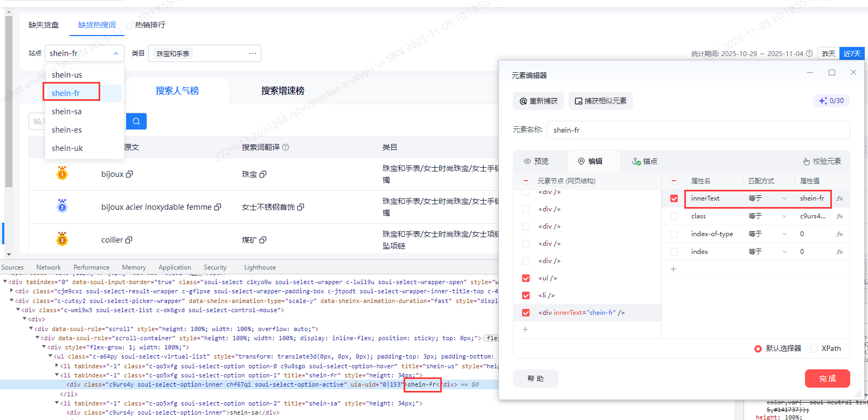868x420 pixels.
Task: Select 昨天 date range button
Action: [x=829, y=53]
